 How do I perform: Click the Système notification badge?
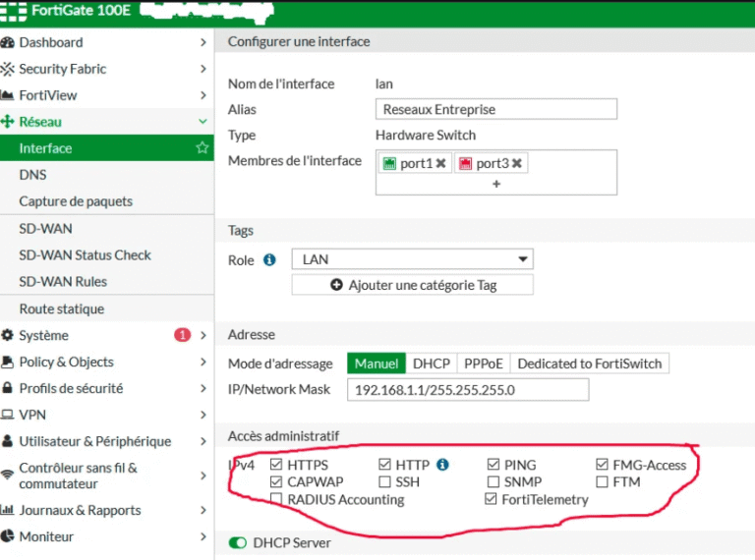click(182, 335)
